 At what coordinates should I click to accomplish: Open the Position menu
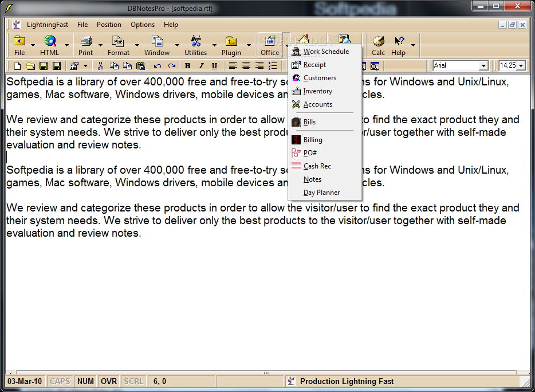pyautogui.click(x=109, y=25)
